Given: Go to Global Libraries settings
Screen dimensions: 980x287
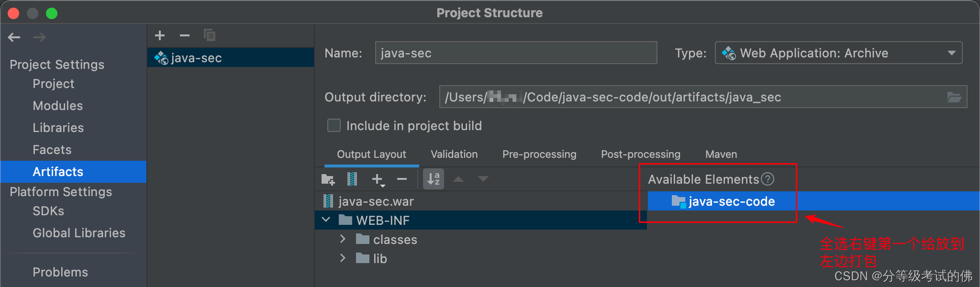Looking at the screenshot, I should pos(79,233).
